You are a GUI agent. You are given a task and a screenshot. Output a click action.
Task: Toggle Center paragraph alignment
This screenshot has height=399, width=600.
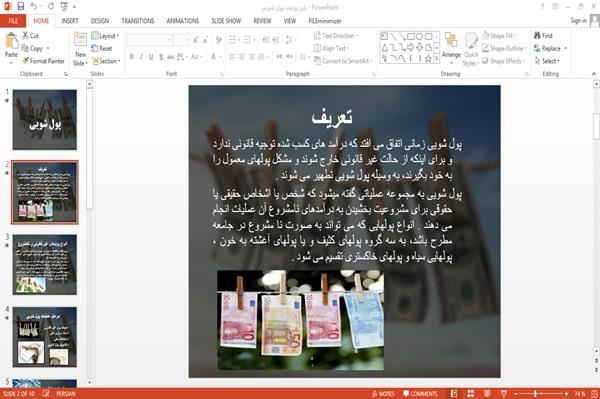tap(242, 57)
